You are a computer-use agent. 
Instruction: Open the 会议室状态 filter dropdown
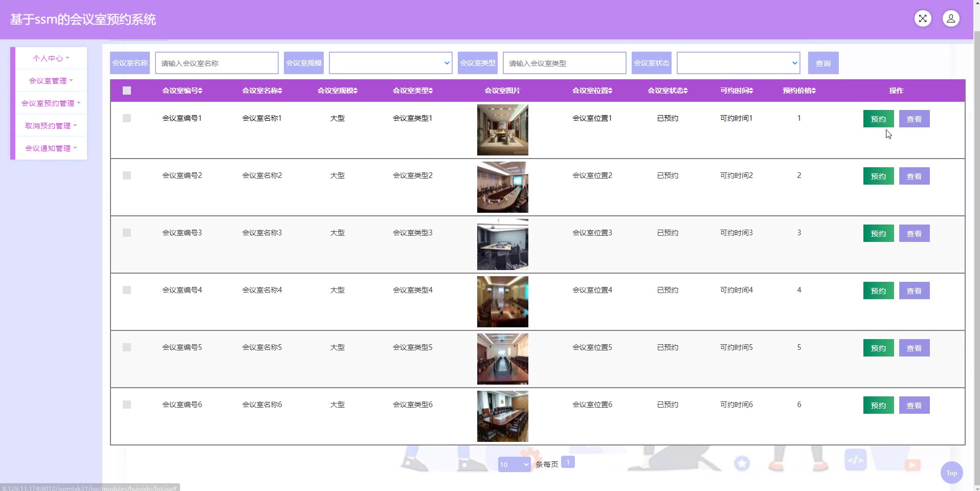(x=739, y=63)
